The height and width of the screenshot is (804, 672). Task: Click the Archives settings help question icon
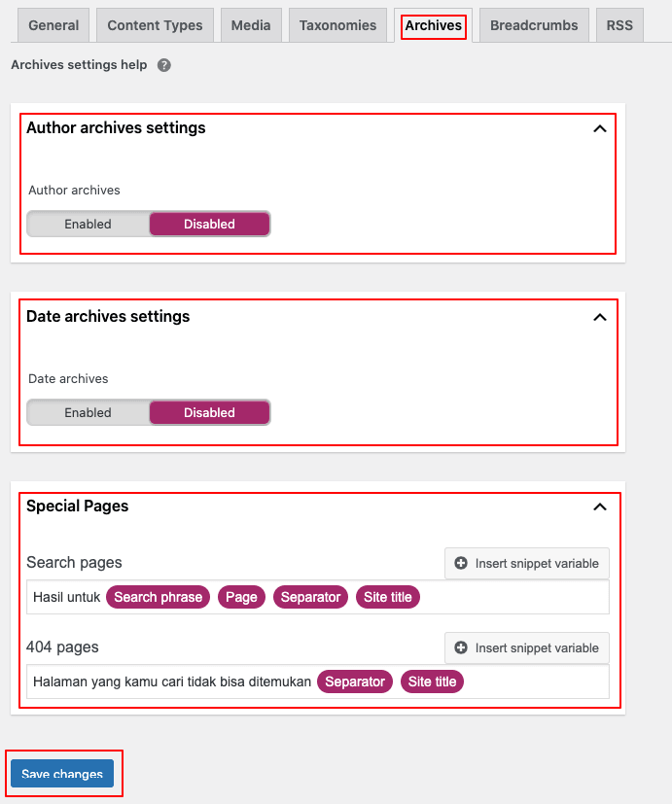(x=164, y=65)
